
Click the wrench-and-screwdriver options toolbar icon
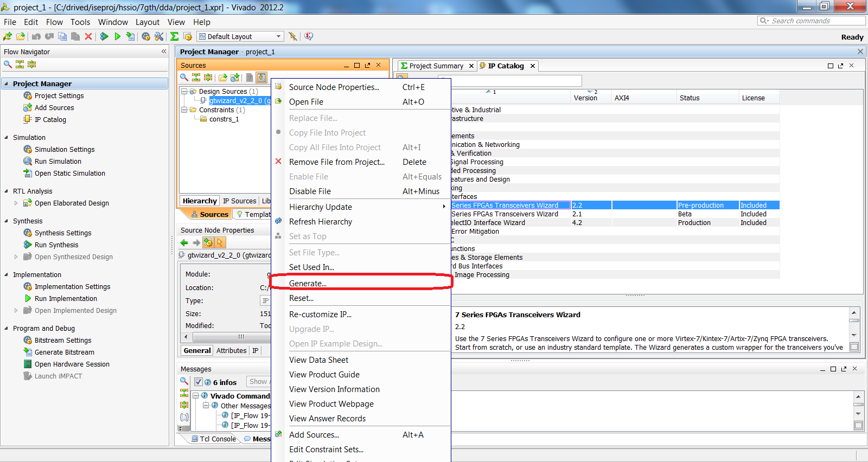coord(159,36)
